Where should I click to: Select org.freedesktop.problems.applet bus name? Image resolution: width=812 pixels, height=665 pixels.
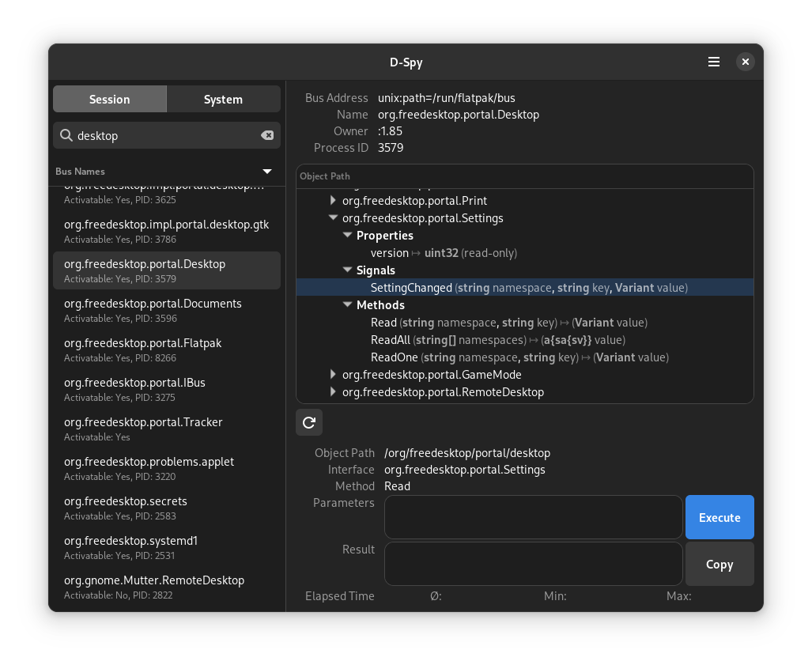(167, 468)
